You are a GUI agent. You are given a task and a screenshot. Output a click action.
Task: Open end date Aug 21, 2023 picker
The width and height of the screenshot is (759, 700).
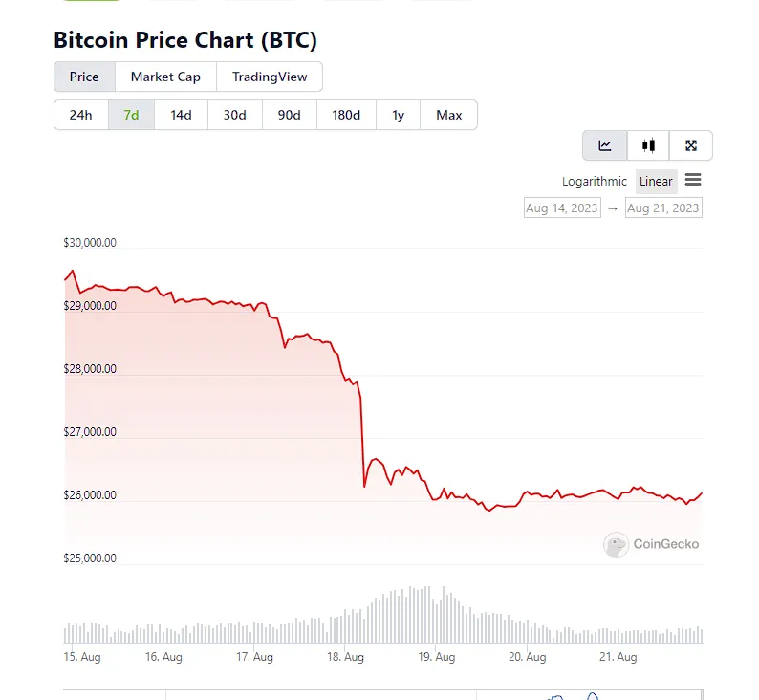(x=663, y=208)
